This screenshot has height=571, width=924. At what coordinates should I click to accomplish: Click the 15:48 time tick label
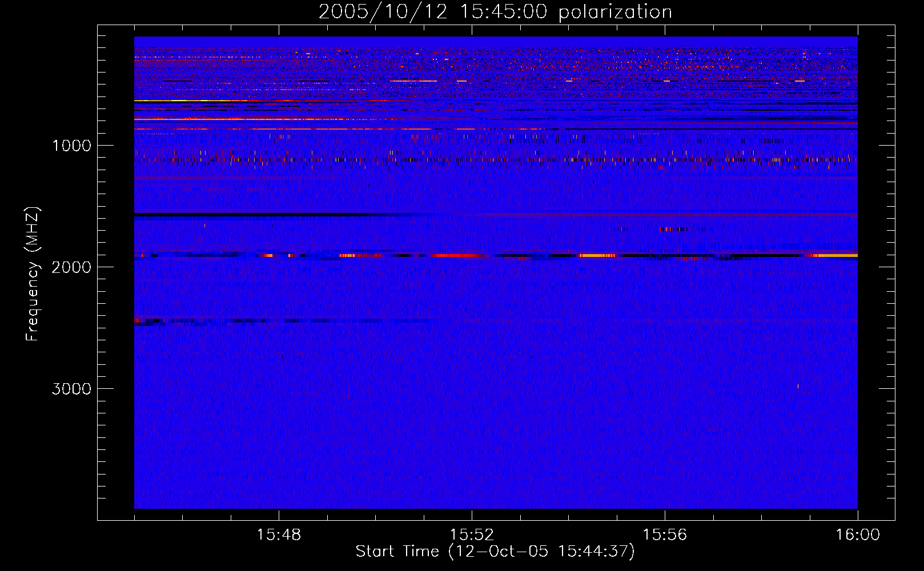pos(279,535)
